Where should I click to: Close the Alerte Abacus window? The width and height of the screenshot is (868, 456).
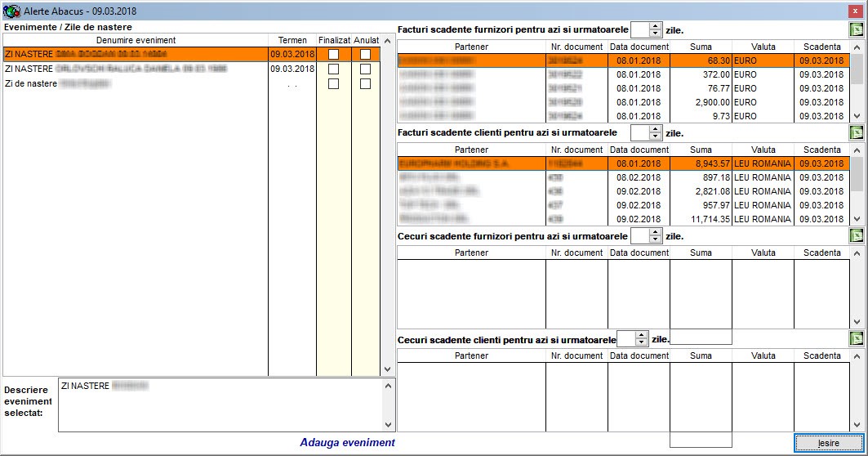coord(855,11)
